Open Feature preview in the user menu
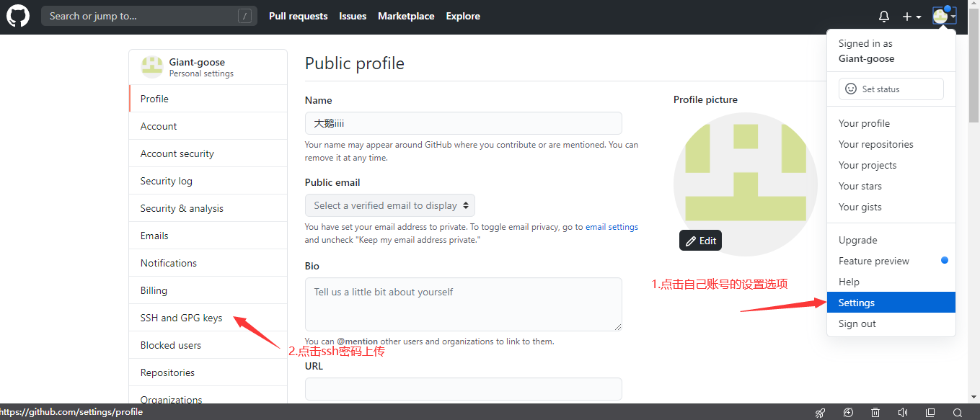980x420 pixels. [x=891, y=261]
